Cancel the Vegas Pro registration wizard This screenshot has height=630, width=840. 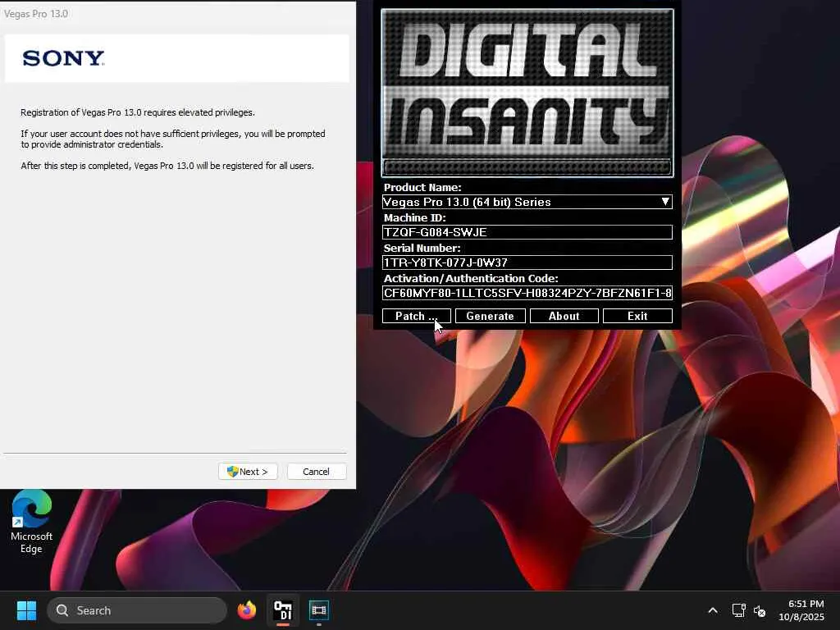click(317, 472)
